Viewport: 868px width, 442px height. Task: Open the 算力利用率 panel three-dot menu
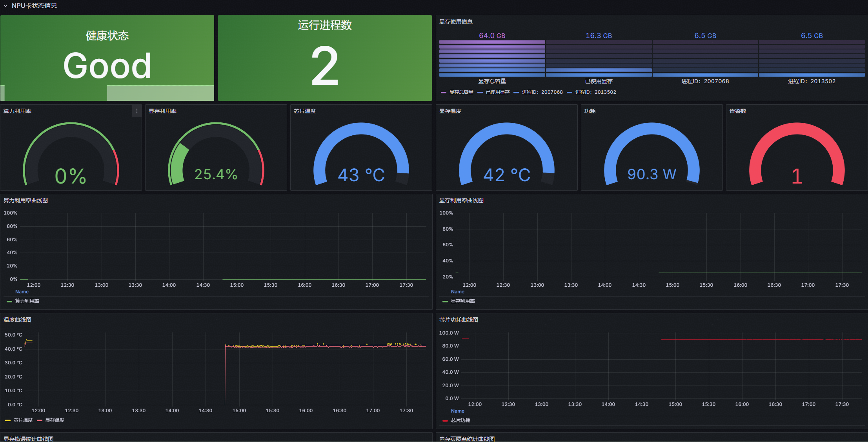click(136, 111)
